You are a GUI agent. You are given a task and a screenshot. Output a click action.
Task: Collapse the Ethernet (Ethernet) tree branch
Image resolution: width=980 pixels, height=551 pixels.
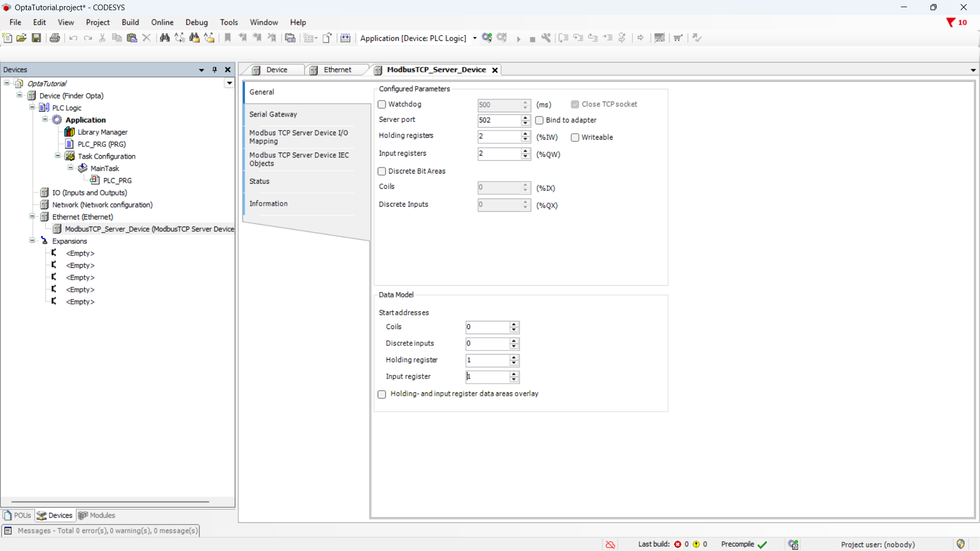[32, 216]
